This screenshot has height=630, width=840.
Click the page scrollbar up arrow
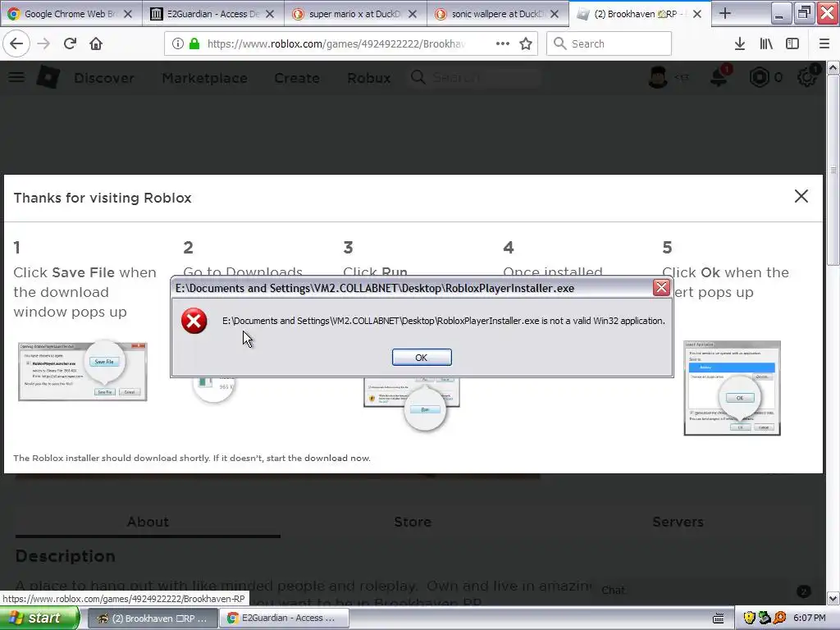point(833,67)
